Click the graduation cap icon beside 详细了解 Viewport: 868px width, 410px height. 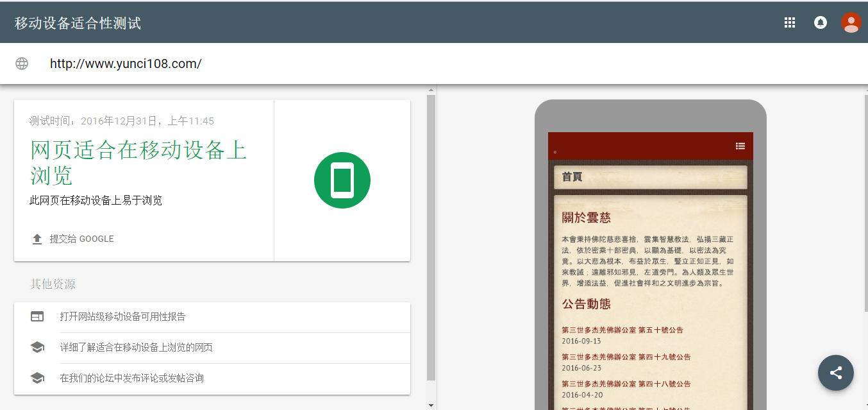(x=37, y=347)
